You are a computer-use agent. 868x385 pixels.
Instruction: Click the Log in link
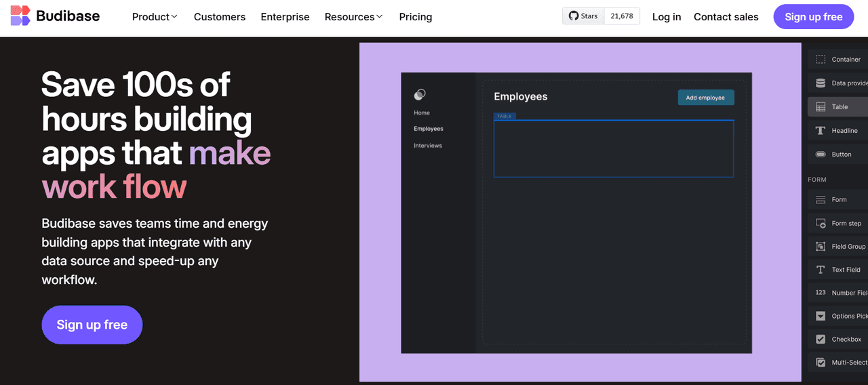click(667, 17)
